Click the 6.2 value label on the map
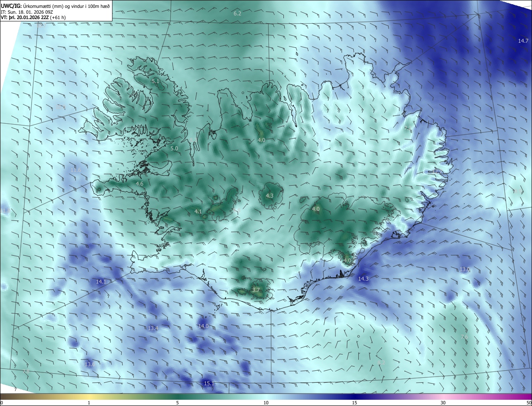532x406 pixels. point(237,14)
